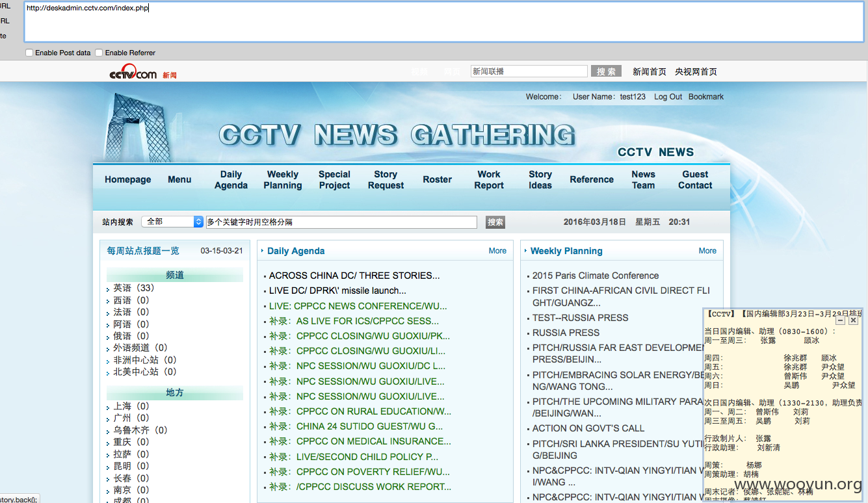868x503 pixels.
Task: Open Daily Agenda in navigation bar
Action: 231,179
